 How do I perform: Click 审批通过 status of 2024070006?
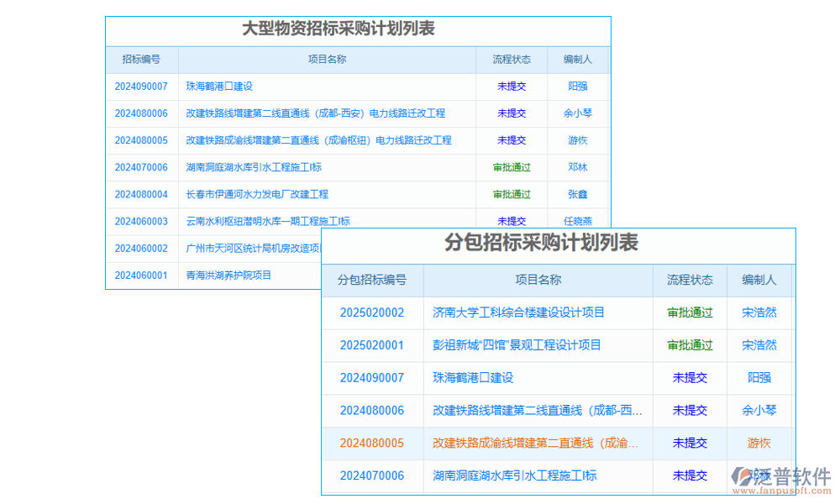(x=511, y=167)
